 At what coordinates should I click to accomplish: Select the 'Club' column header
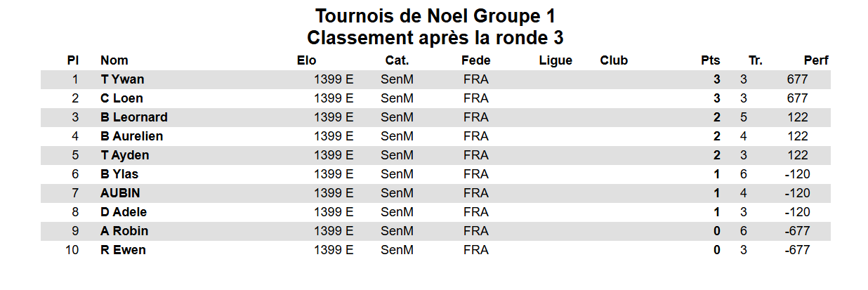tap(614, 60)
